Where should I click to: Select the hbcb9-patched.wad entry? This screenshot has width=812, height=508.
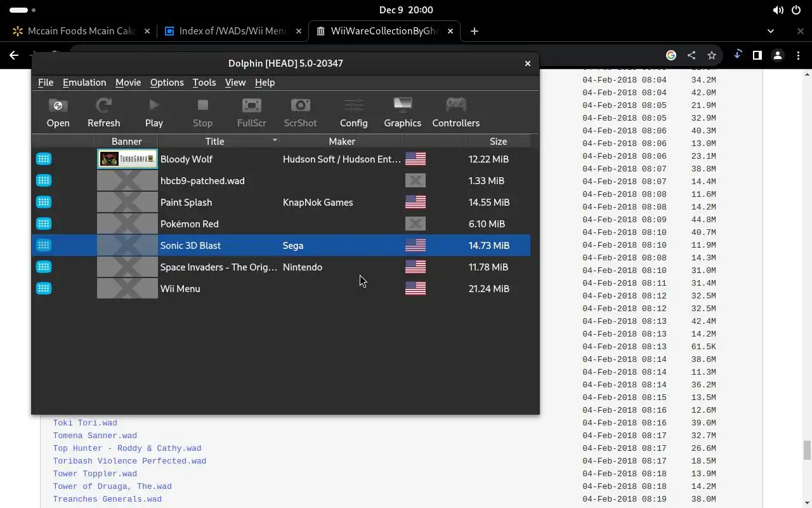pyautogui.click(x=202, y=181)
